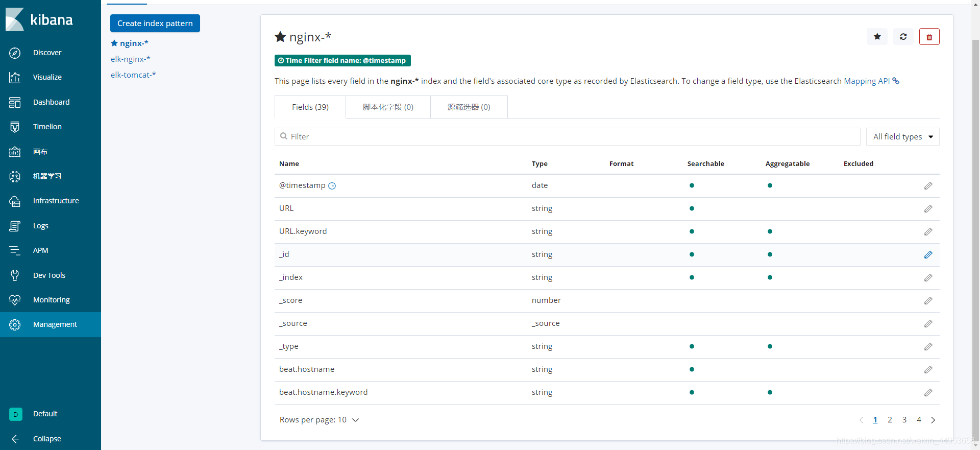Image resolution: width=980 pixels, height=450 pixels.
Task: Open the All field types dropdown
Action: point(902,137)
